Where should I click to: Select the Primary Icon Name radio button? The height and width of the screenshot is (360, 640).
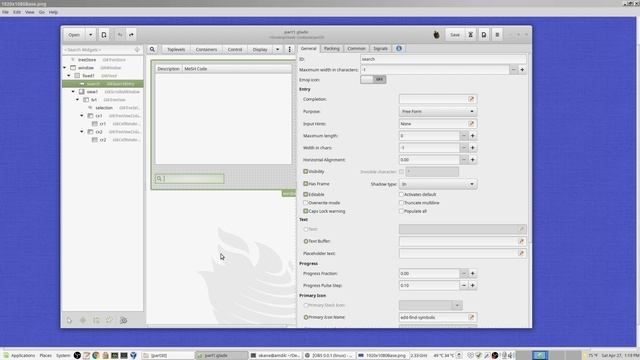(x=306, y=317)
